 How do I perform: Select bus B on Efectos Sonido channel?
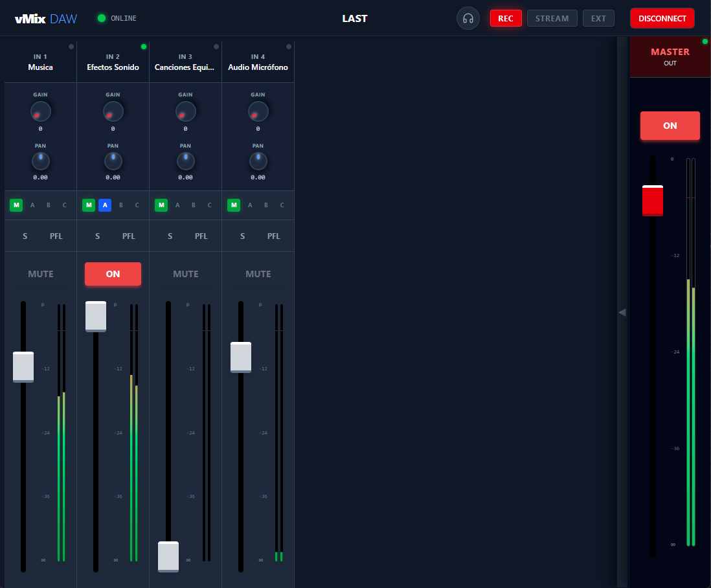pos(120,205)
